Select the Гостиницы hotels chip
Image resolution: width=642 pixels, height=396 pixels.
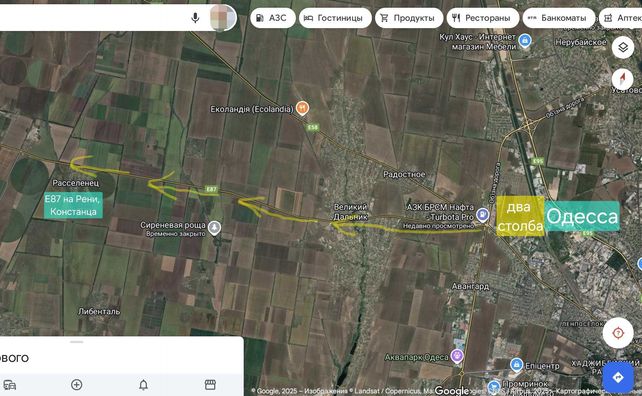(x=335, y=18)
